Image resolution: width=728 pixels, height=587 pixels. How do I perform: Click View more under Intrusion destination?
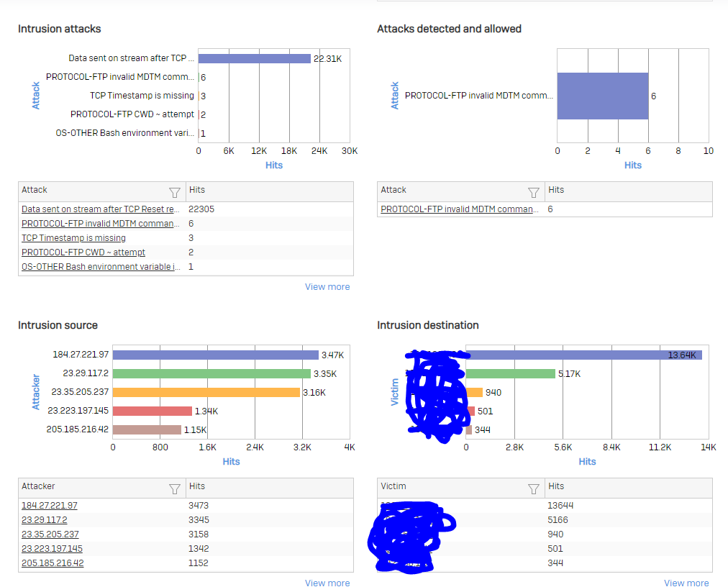click(x=686, y=583)
